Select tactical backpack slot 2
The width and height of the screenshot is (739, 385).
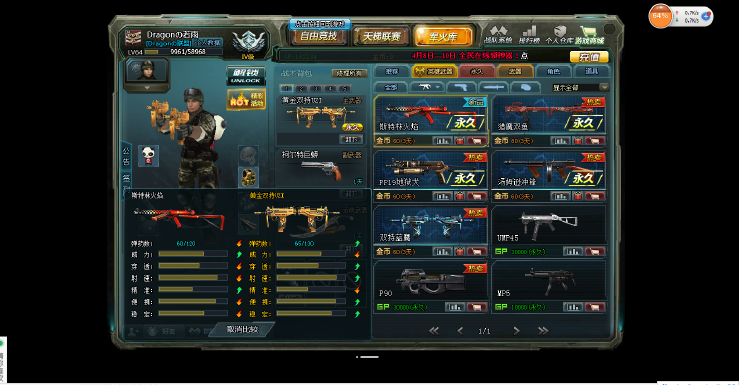(302, 88)
